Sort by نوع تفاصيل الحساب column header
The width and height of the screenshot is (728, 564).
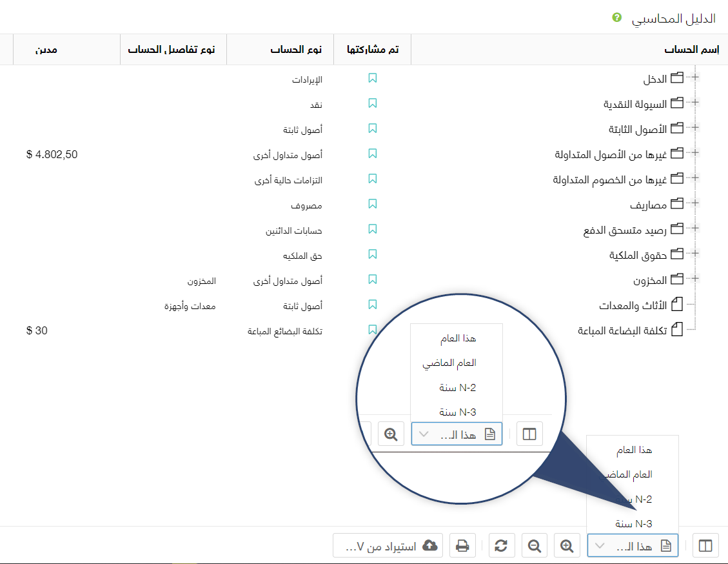tap(172, 49)
